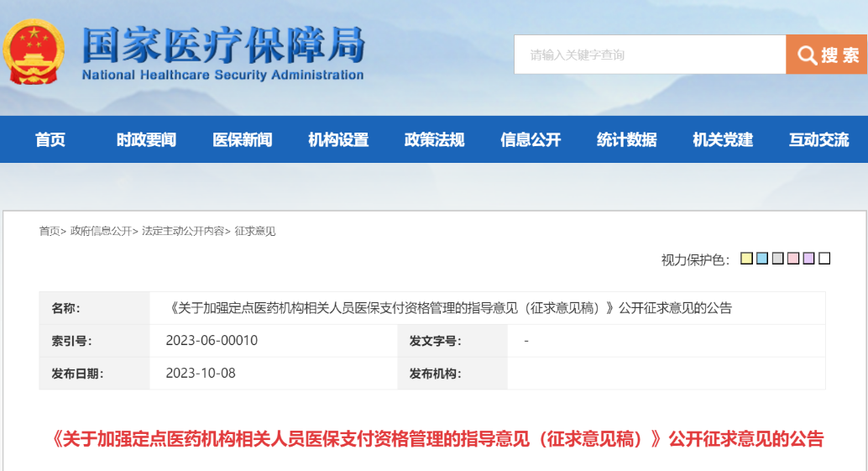The height and width of the screenshot is (471, 868).
Task: Select the pink eye-protection color
Action: click(x=792, y=259)
